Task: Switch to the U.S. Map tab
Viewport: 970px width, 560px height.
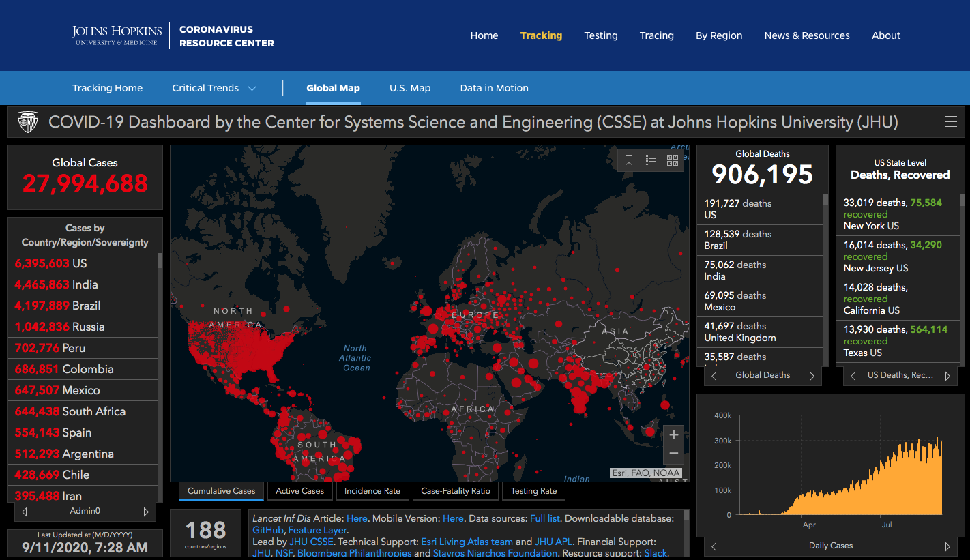Action: [x=410, y=88]
